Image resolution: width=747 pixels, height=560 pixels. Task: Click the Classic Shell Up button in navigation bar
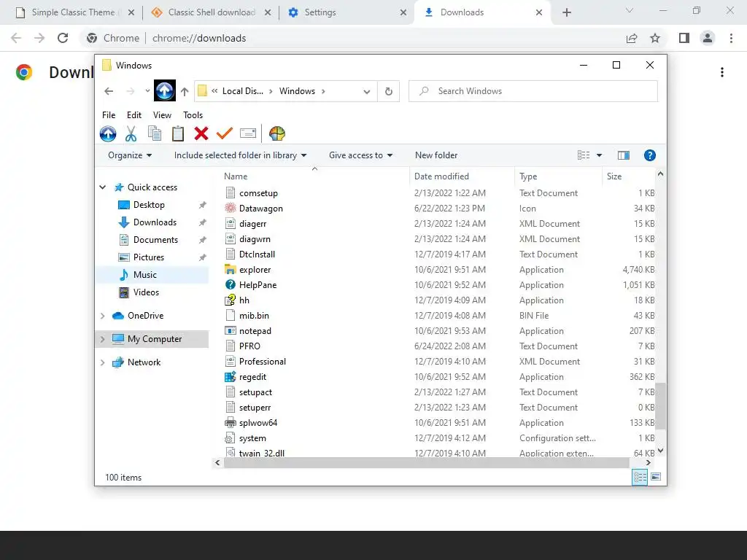[x=165, y=90]
